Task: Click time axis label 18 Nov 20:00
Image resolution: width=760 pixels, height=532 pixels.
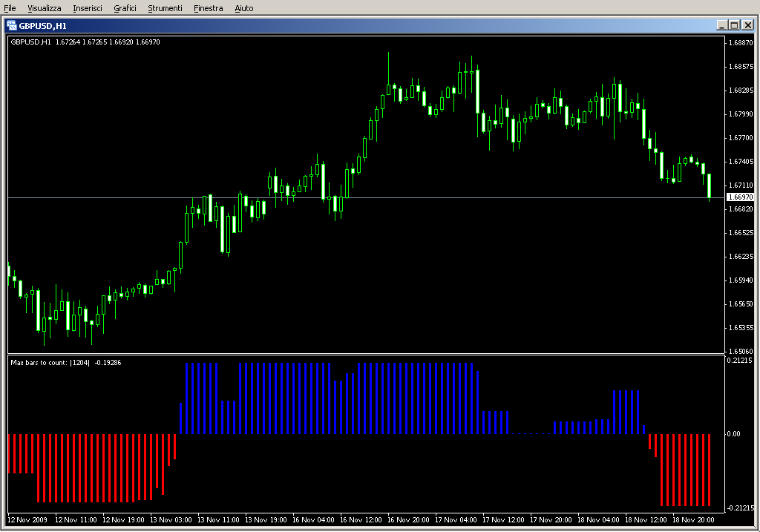Action: tap(693, 520)
